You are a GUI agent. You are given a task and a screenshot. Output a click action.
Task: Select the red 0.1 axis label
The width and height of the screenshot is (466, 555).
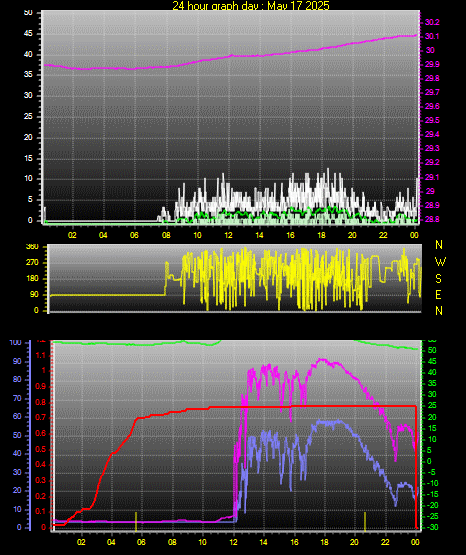(x=41, y=512)
